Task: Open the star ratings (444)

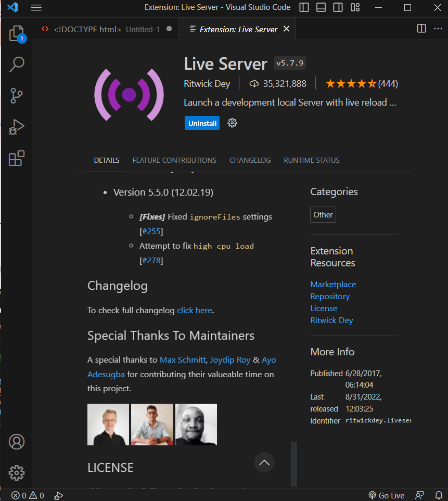Action: tap(362, 84)
